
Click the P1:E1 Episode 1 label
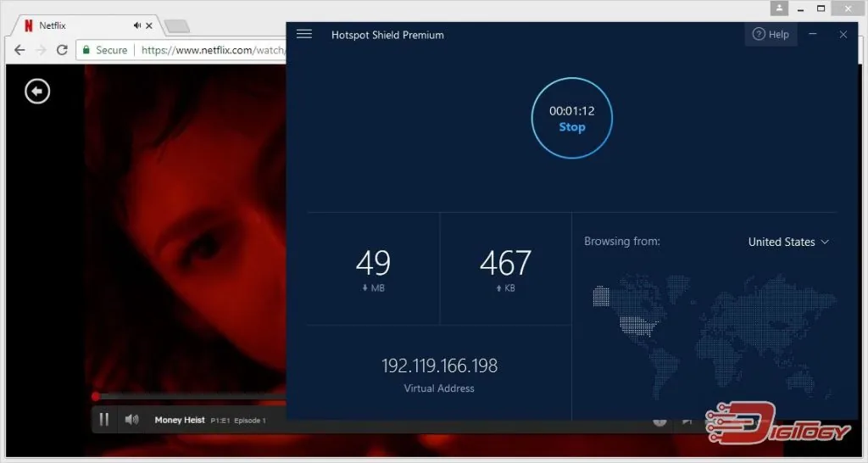click(x=238, y=421)
